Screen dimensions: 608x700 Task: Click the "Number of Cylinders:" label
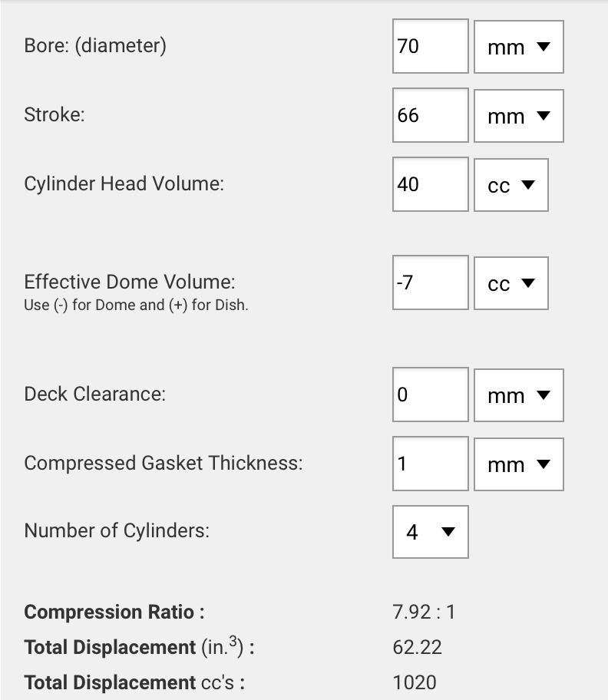coord(117,530)
